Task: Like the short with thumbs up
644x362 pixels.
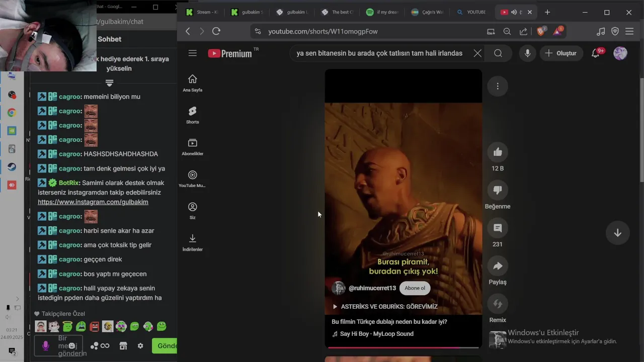Action: 498,152
